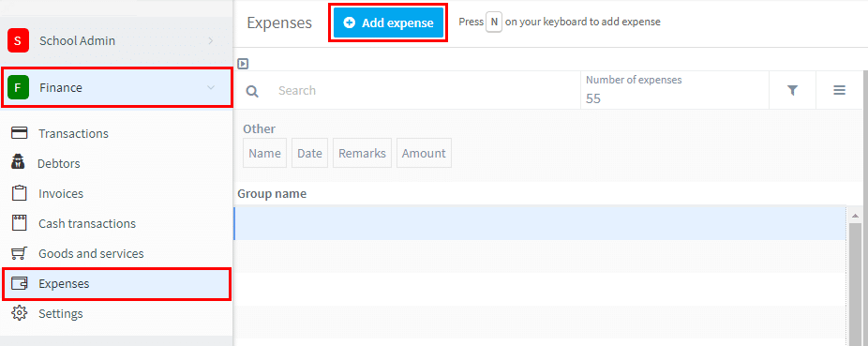This screenshot has width=868, height=346.
Task: Toggle the Remarks column chip
Action: (362, 154)
